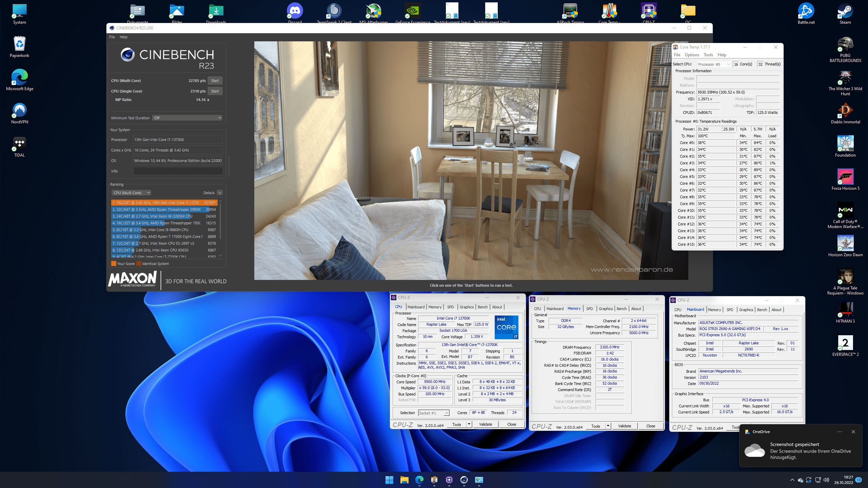This screenshot has width=868, height=488.
Task: Click Validate in CPU-Z CPU window
Action: coord(486,424)
